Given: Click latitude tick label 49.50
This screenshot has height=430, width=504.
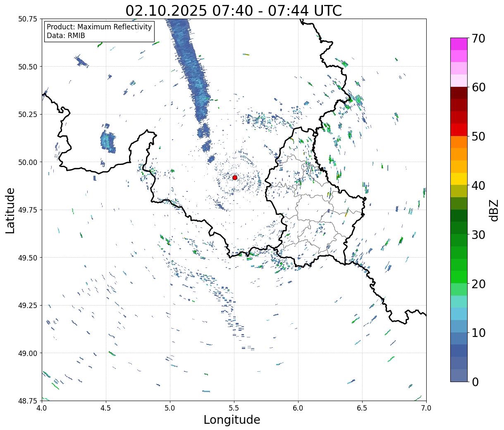Looking at the screenshot, I should point(28,258).
